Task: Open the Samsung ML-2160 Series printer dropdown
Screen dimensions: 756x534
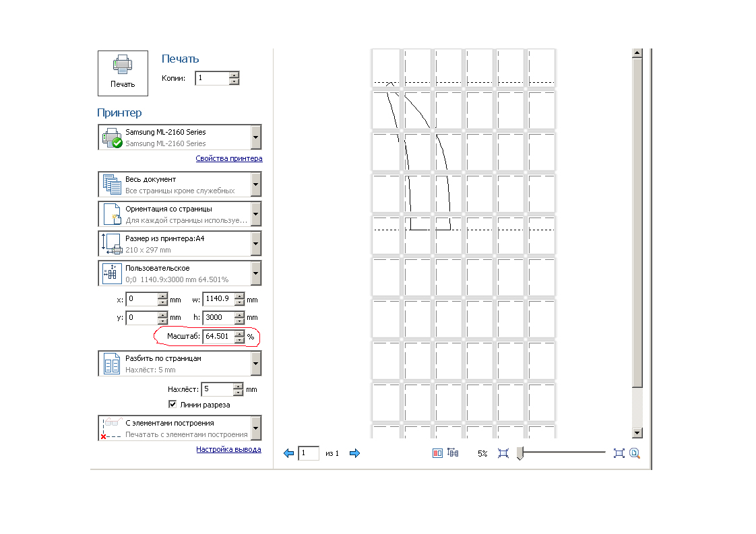Action: [256, 137]
